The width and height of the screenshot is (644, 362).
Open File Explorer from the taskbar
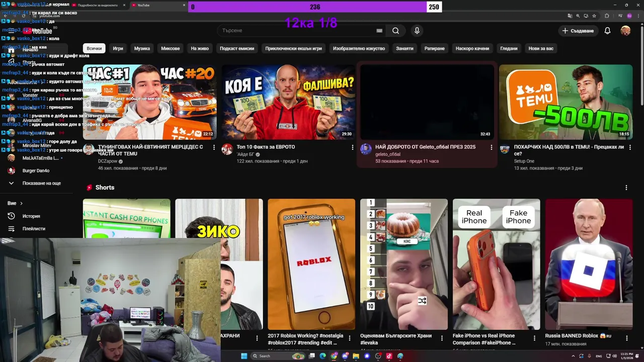356,356
